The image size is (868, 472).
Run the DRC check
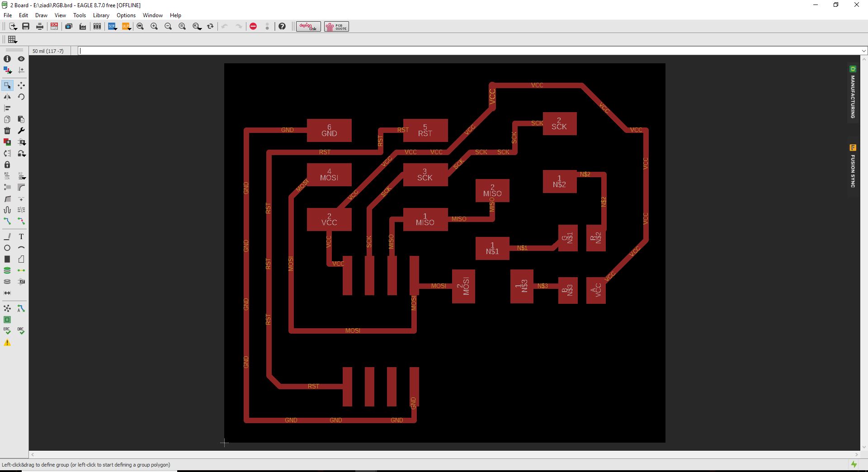click(x=21, y=331)
